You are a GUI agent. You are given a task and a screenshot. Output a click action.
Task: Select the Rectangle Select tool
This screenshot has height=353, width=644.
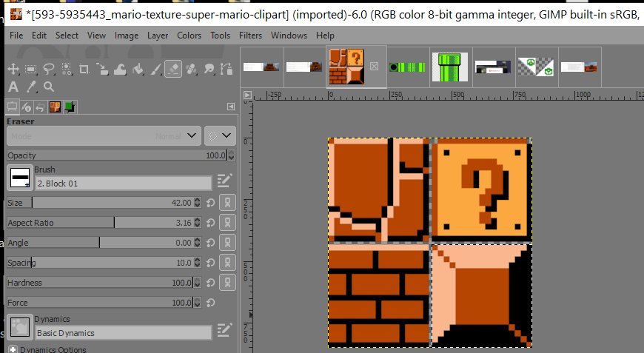coord(31,69)
